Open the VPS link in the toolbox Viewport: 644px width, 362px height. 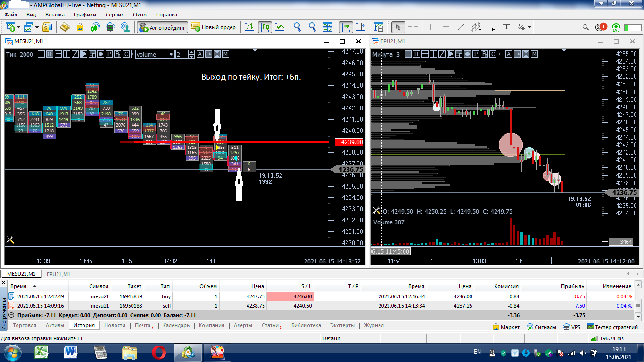[x=571, y=327]
